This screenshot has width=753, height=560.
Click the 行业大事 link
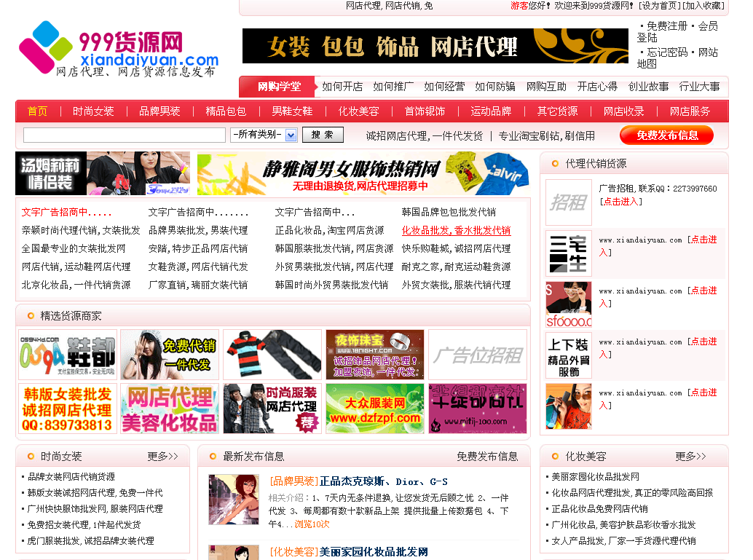699,87
